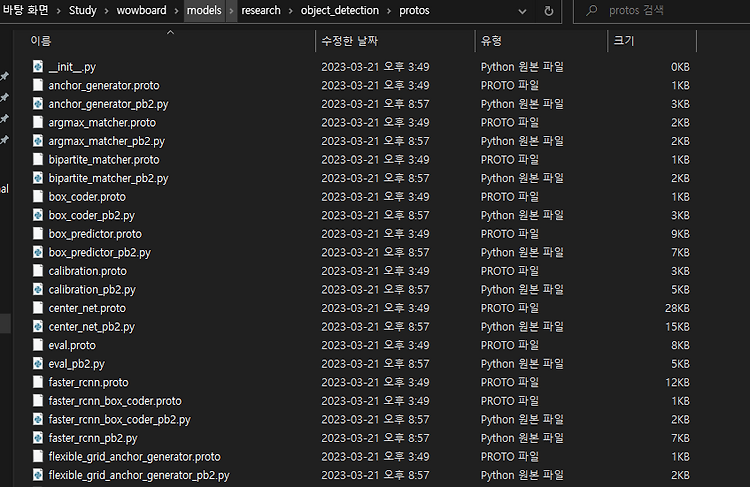The width and height of the screenshot is (750, 487).
Task: Focus the protos 검색 search box
Action: click(662, 11)
